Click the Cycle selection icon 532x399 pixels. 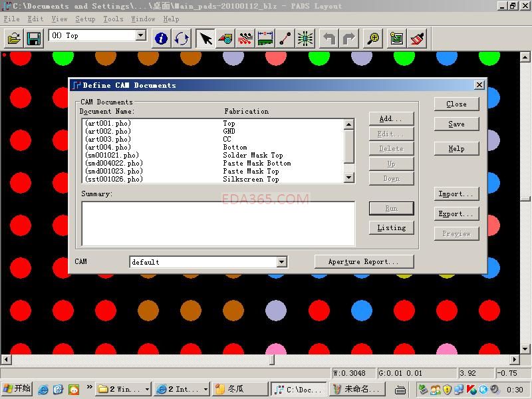[x=182, y=39]
